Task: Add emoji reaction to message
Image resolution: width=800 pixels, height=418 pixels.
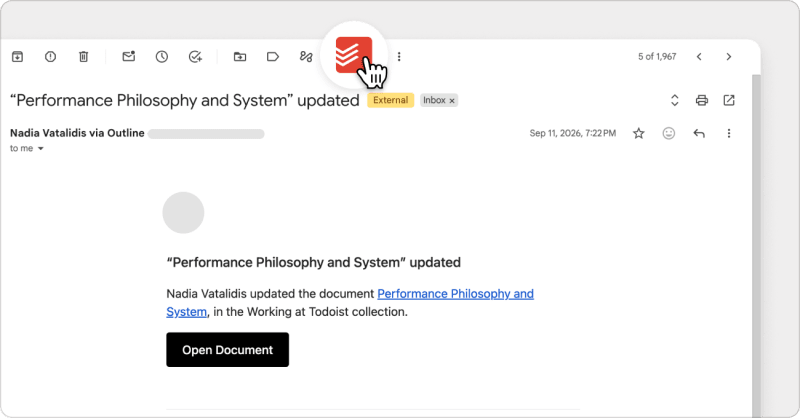Action: (668, 133)
